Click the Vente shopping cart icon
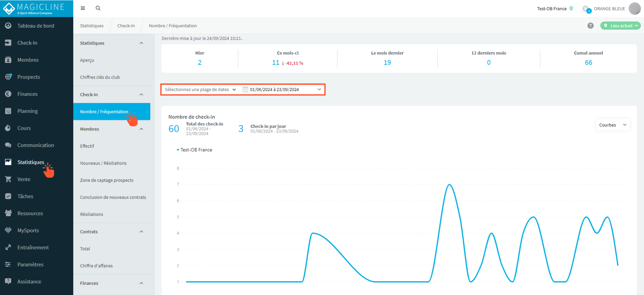Screen dimensions: 644x295 point(8,179)
